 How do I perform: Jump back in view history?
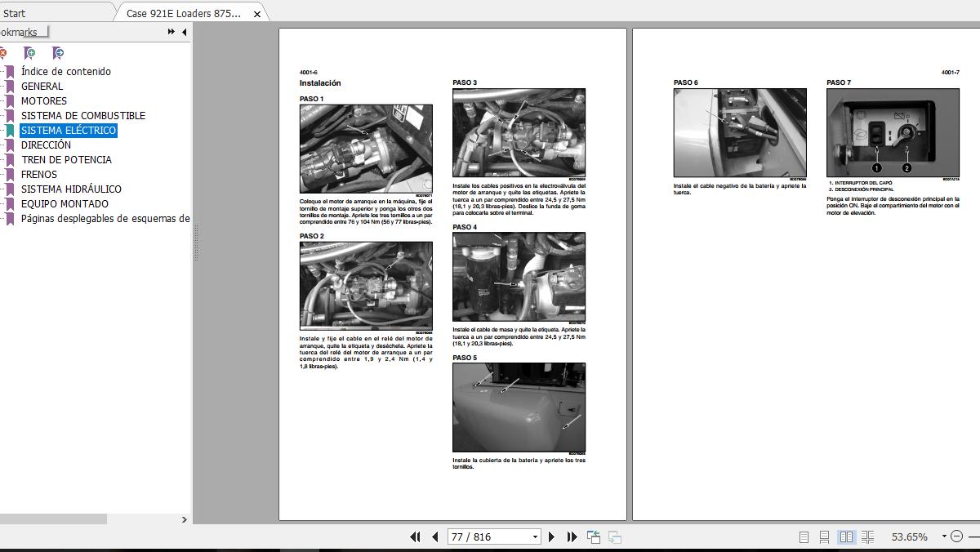coord(593,537)
